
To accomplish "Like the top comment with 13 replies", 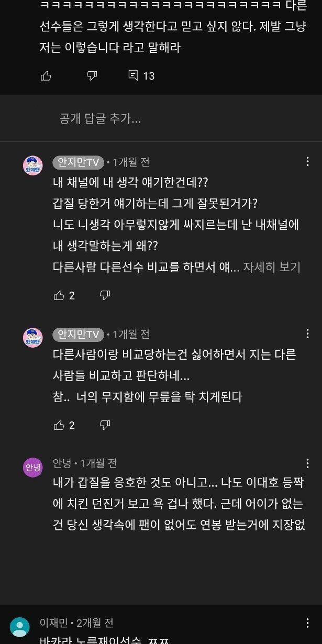I will coord(46,76).
